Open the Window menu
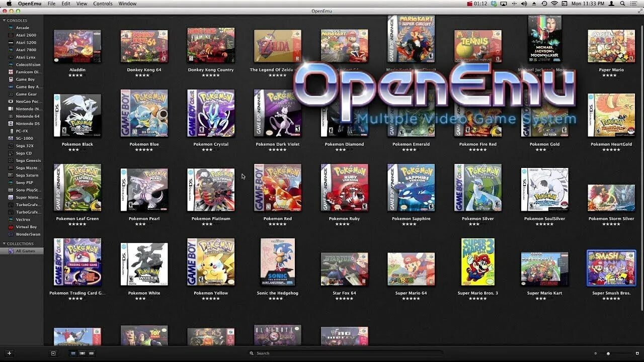 pos(127,4)
